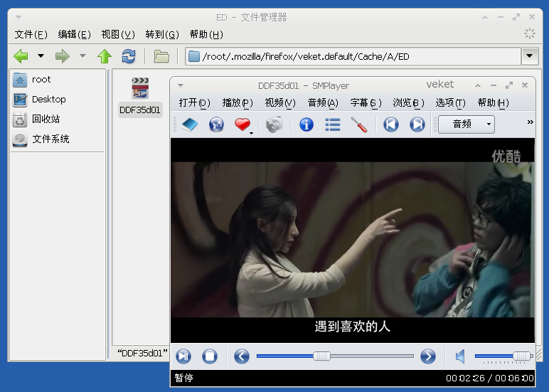Open back history dropdown arrow
Image resolution: width=549 pixels, height=392 pixels.
[x=41, y=55]
